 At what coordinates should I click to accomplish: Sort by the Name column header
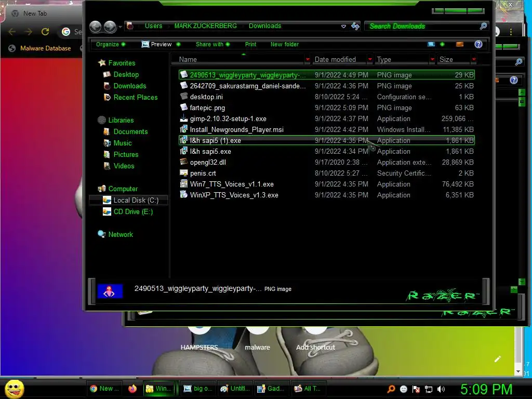pos(188,59)
